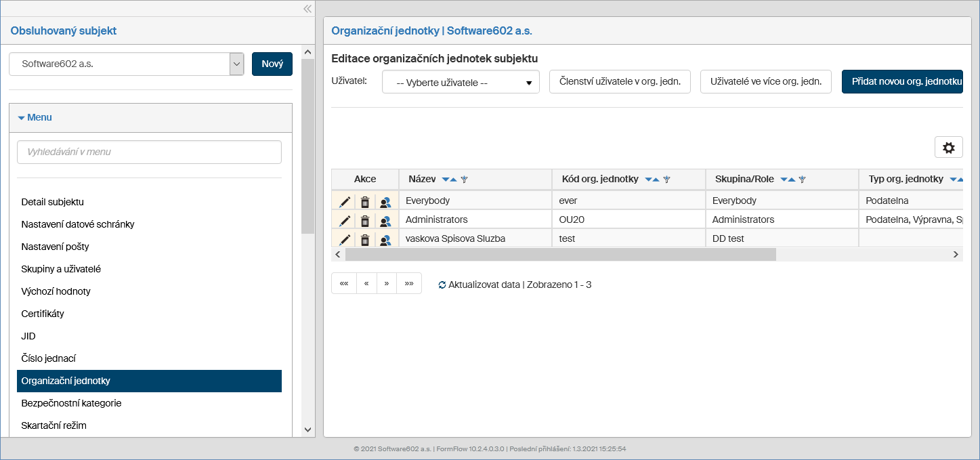This screenshot has height=460, width=980.
Task: Collapse the Menu section
Action: [x=35, y=118]
